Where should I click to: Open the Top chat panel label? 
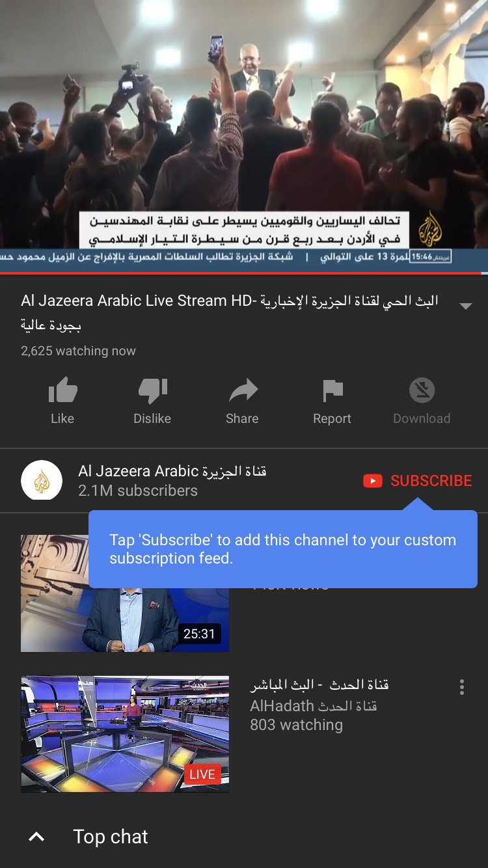click(111, 837)
